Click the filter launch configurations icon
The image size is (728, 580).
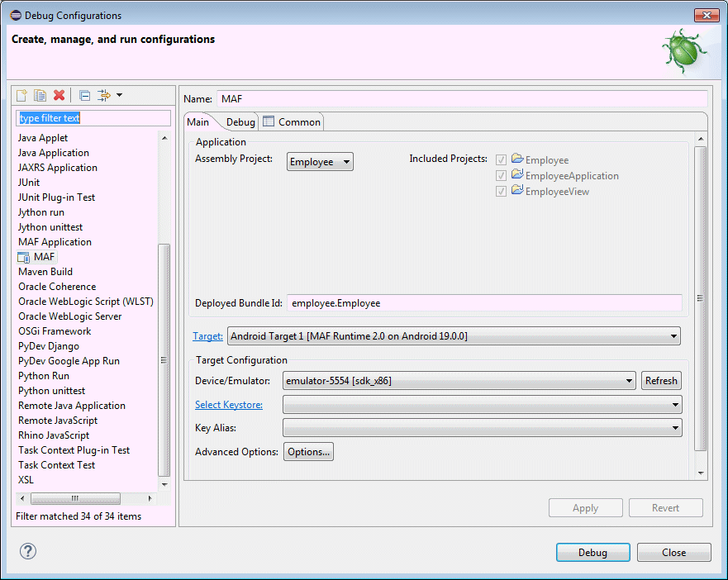pos(103,95)
